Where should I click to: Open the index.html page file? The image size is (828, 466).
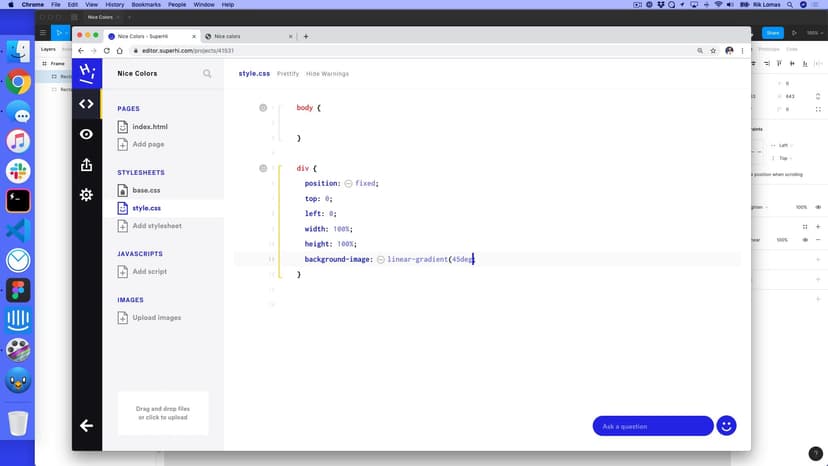(x=149, y=127)
